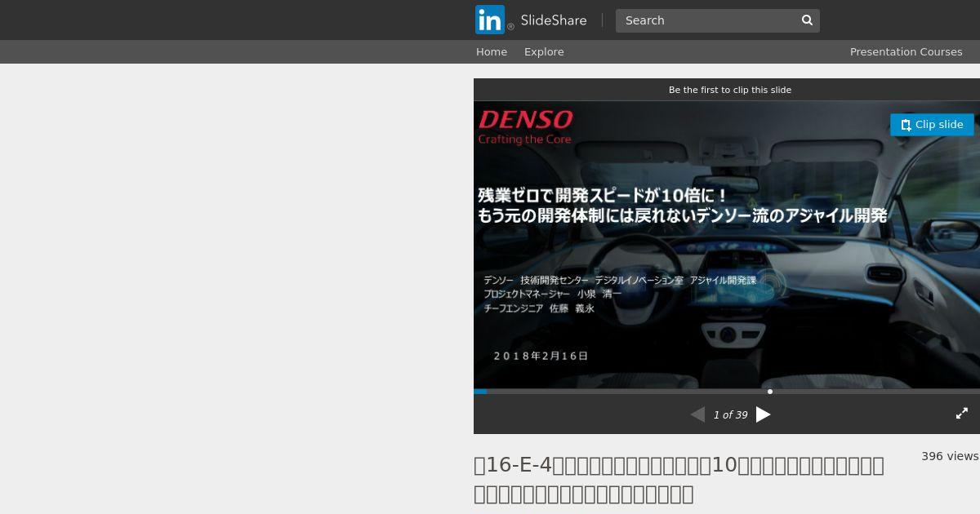This screenshot has width=980, height=514.
Task: Open Presentation Courses link
Action: tap(906, 51)
